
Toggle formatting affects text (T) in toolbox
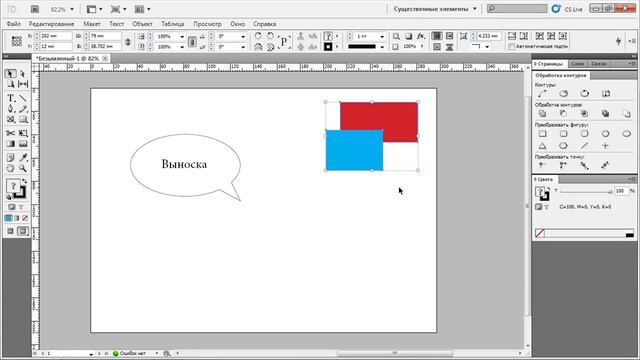coord(21,207)
